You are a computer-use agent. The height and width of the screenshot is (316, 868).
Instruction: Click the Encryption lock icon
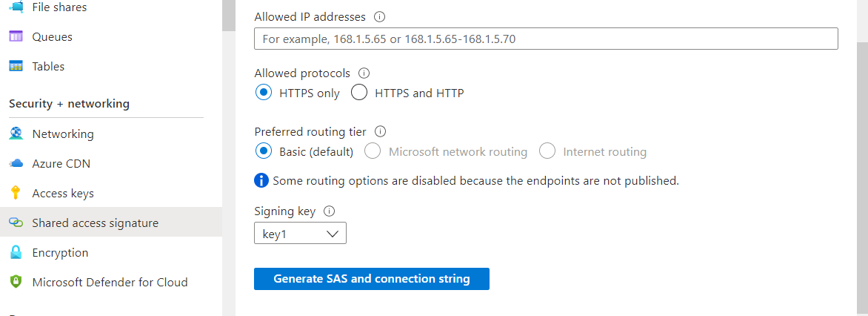click(16, 252)
